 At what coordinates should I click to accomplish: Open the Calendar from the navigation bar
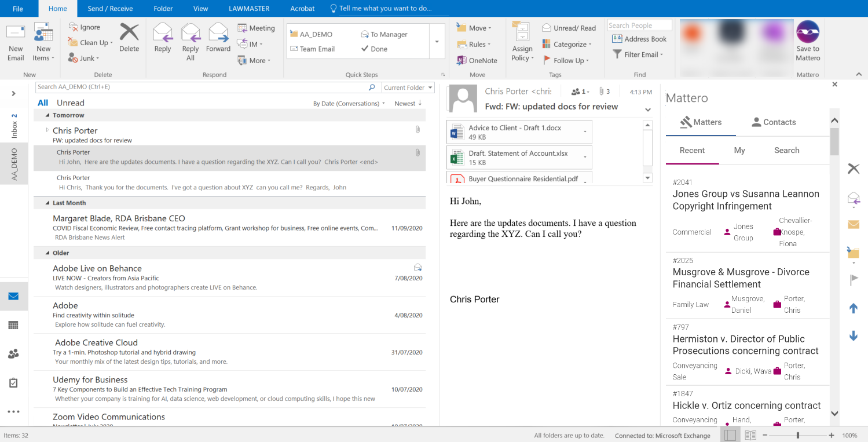(x=12, y=325)
